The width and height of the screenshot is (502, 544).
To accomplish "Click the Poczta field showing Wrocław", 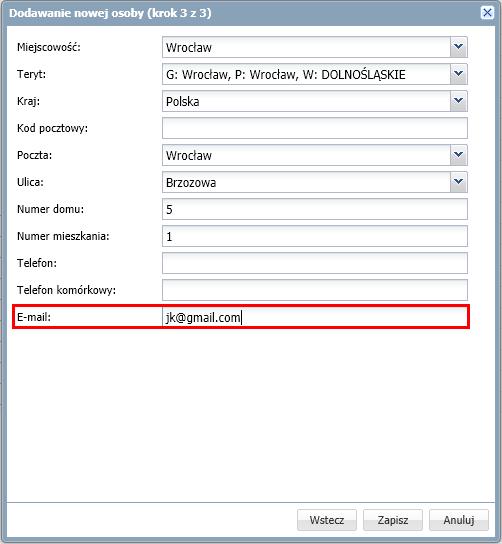I will tap(306, 155).
